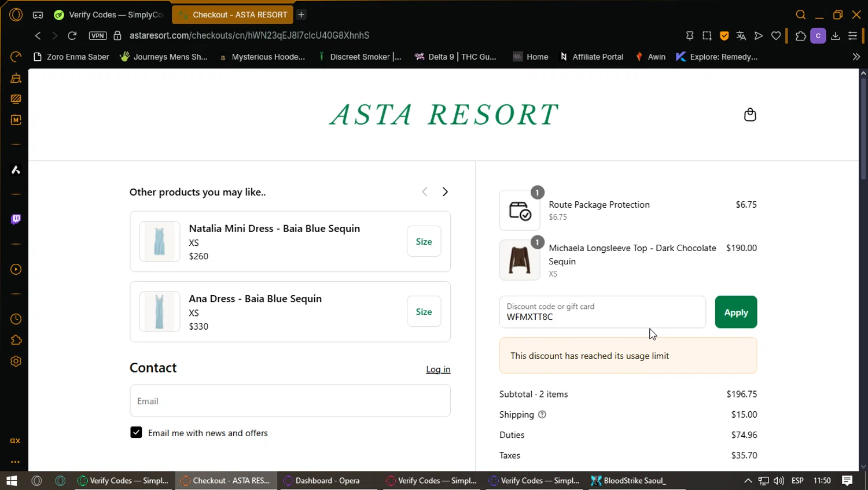
Task: Open browsing history clock icon in sidebar
Action: (16, 319)
